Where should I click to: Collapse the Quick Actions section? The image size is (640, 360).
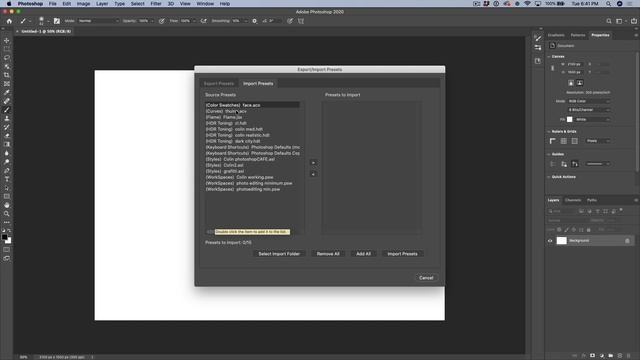pyautogui.click(x=549, y=177)
